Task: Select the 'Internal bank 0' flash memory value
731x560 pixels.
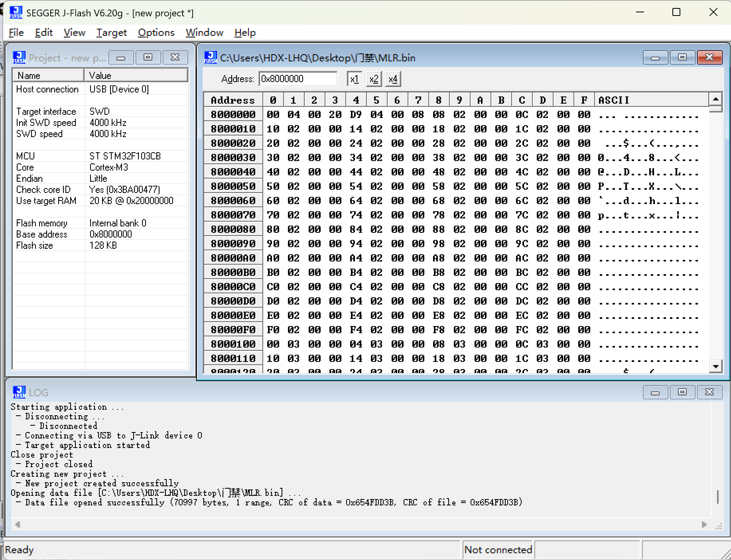Action: click(x=118, y=223)
